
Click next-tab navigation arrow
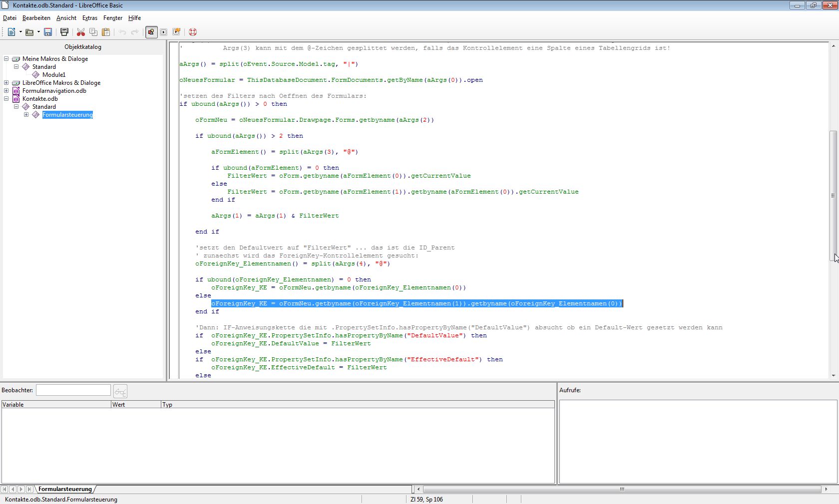21,490
